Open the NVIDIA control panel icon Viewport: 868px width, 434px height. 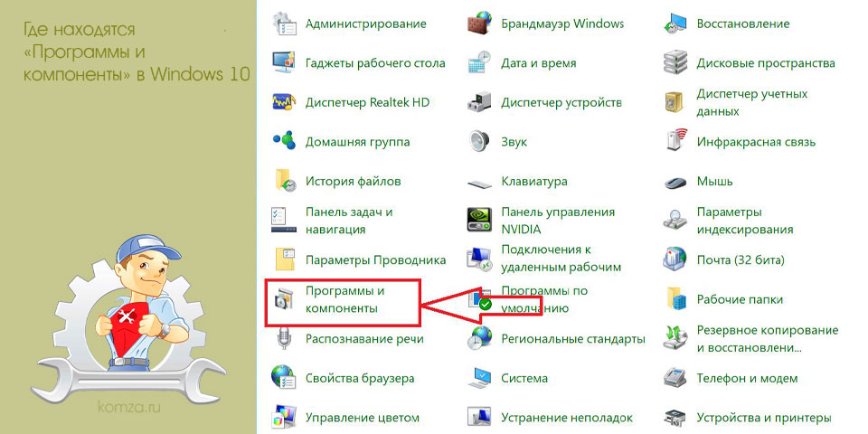pyautogui.click(x=479, y=220)
